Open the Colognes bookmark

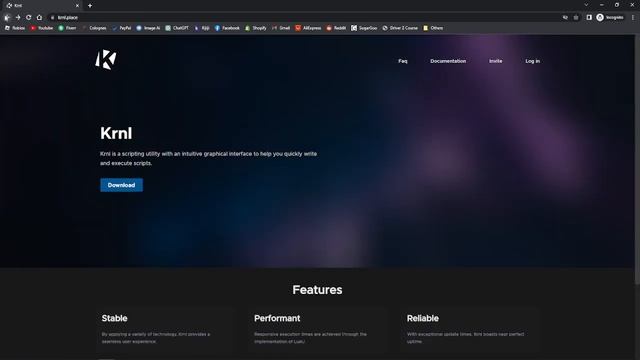(94, 28)
